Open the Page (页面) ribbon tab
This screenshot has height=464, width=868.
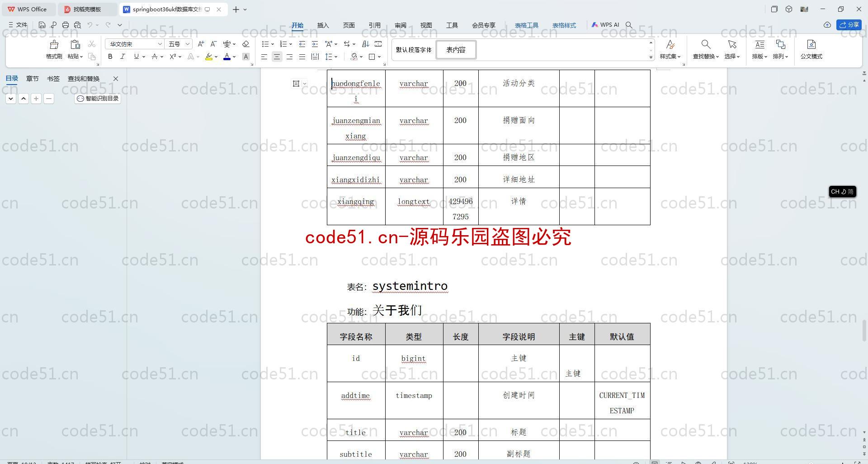tap(349, 25)
